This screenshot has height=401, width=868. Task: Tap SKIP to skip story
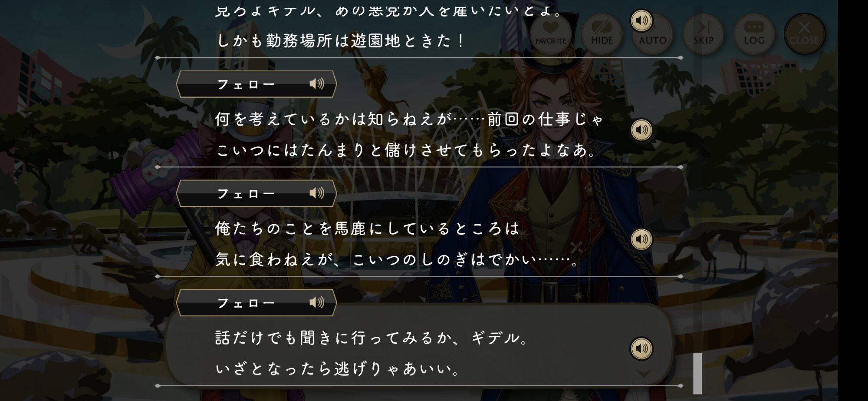(703, 34)
